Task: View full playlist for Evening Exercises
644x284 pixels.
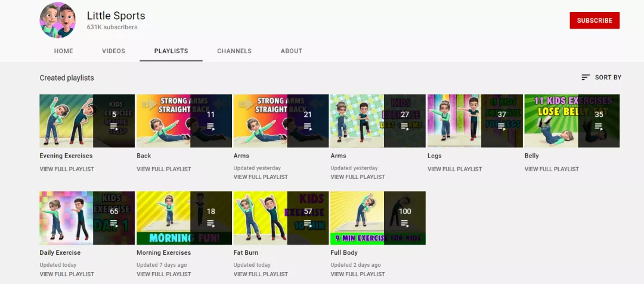Action: pos(67,169)
